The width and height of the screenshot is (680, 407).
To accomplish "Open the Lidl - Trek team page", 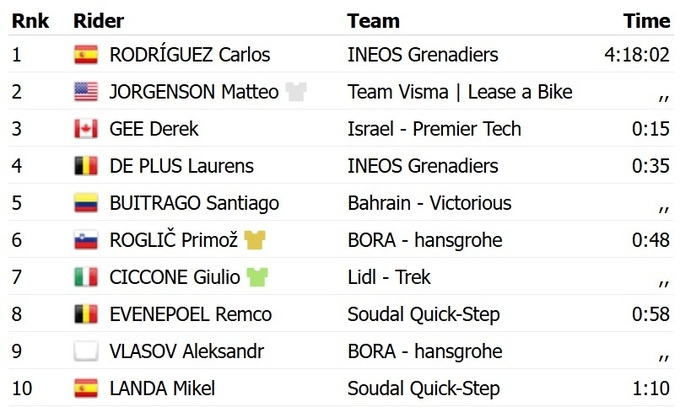I will [389, 277].
